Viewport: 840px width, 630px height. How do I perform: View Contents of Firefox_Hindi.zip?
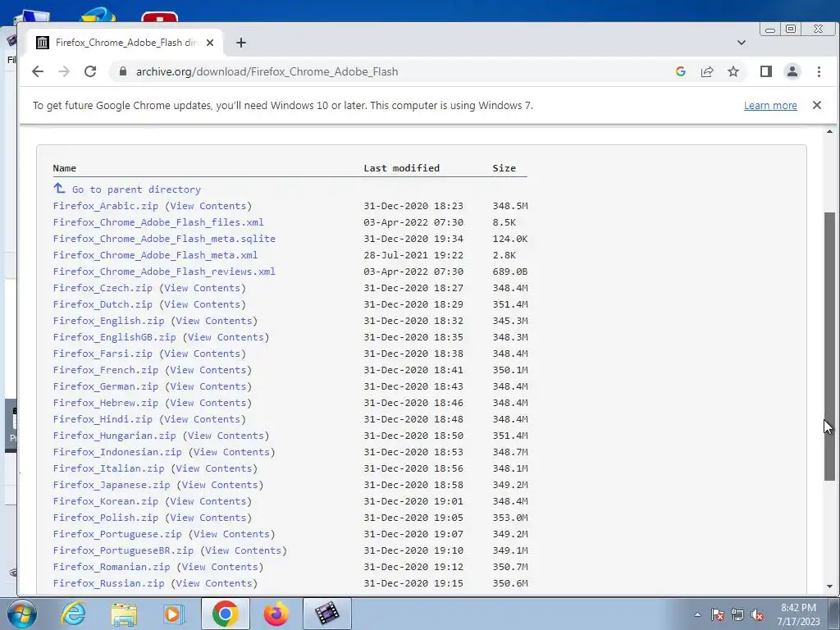pyautogui.click(x=203, y=419)
